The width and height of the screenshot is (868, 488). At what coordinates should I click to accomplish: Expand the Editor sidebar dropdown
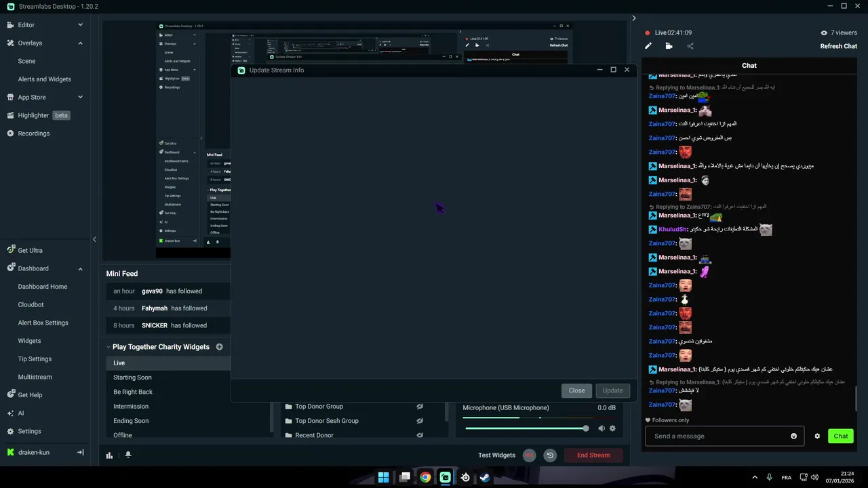(x=80, y=25)
